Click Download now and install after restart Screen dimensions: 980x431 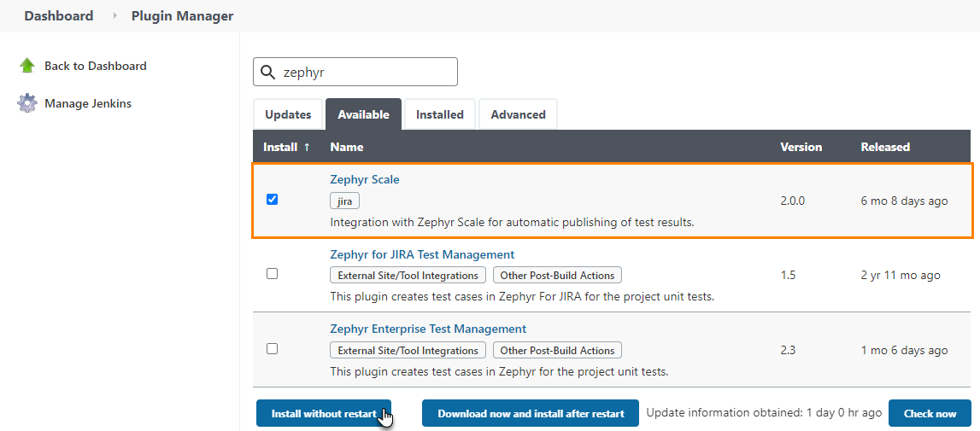point(531,413)
